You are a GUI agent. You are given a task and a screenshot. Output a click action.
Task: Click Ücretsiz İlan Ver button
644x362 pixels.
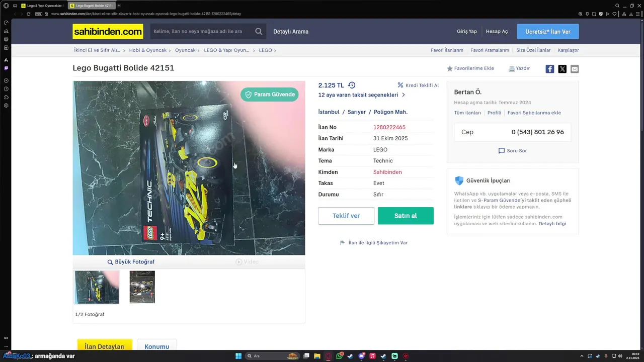point(548,32)
